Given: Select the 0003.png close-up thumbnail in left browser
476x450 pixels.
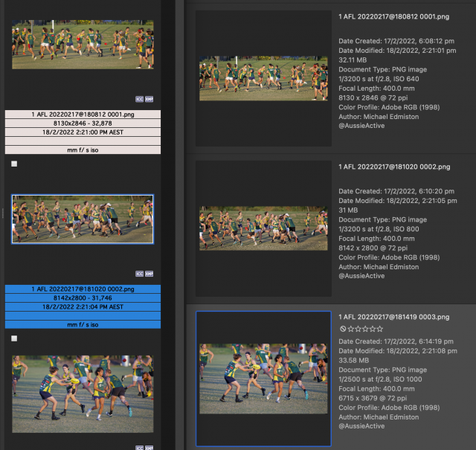Looking at the screenshot, I should (x=83, y=393).
